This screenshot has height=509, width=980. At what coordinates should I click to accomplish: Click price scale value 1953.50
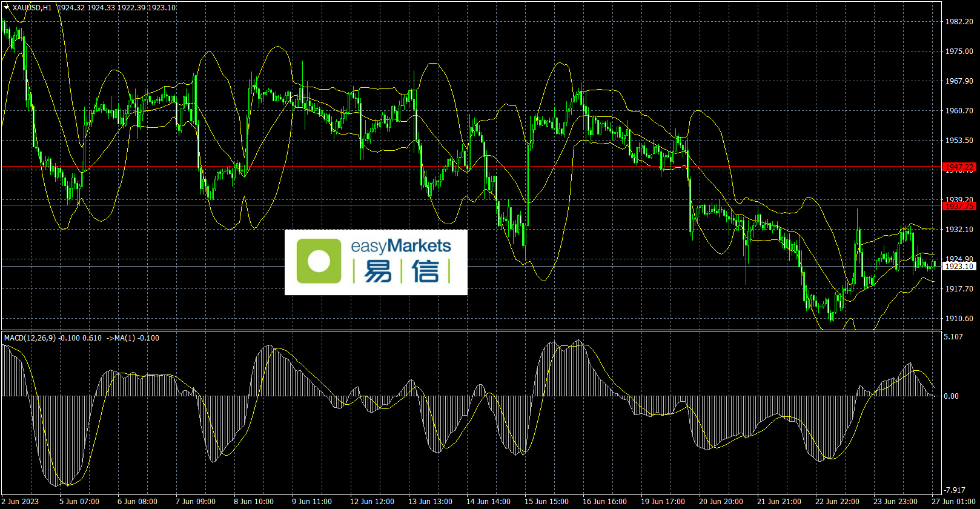tap(959, 141)
